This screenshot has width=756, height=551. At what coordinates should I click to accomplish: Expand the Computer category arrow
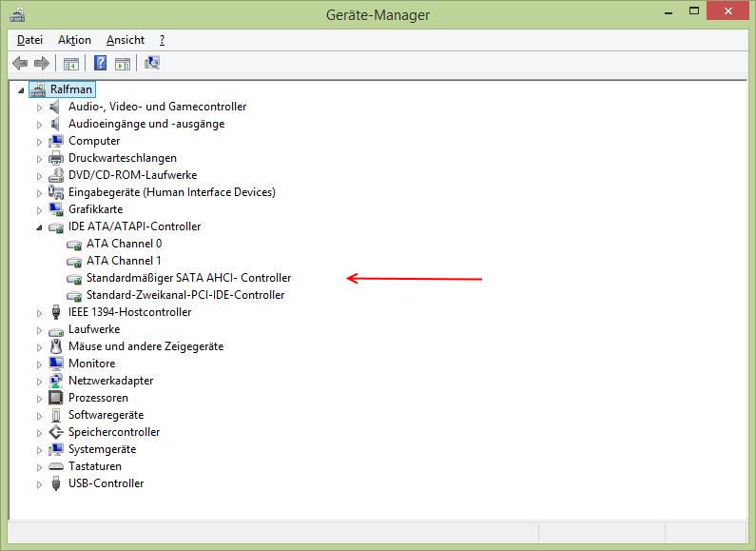coord(40,142)
